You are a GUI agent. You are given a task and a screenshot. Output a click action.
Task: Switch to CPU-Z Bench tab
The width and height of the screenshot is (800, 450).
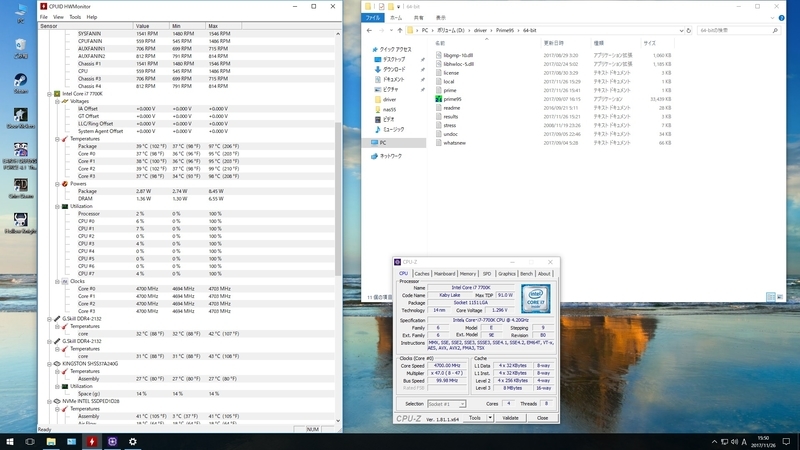(527, 273)
